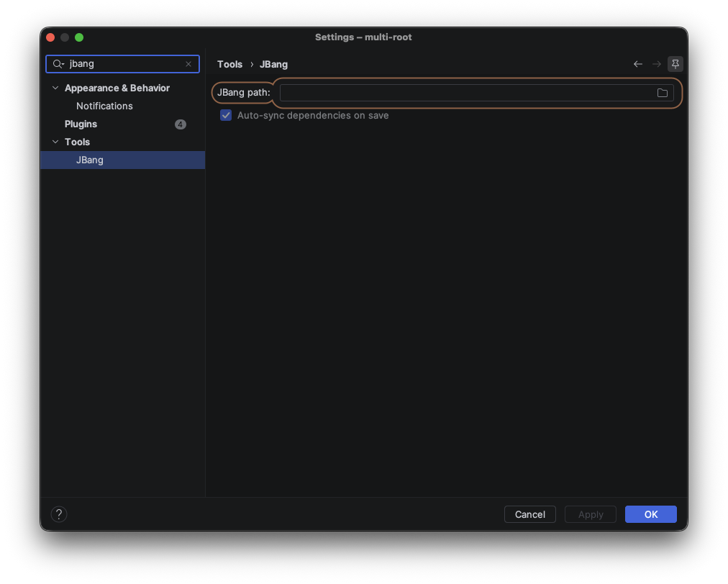Click the Apply button

coord(591,514)
